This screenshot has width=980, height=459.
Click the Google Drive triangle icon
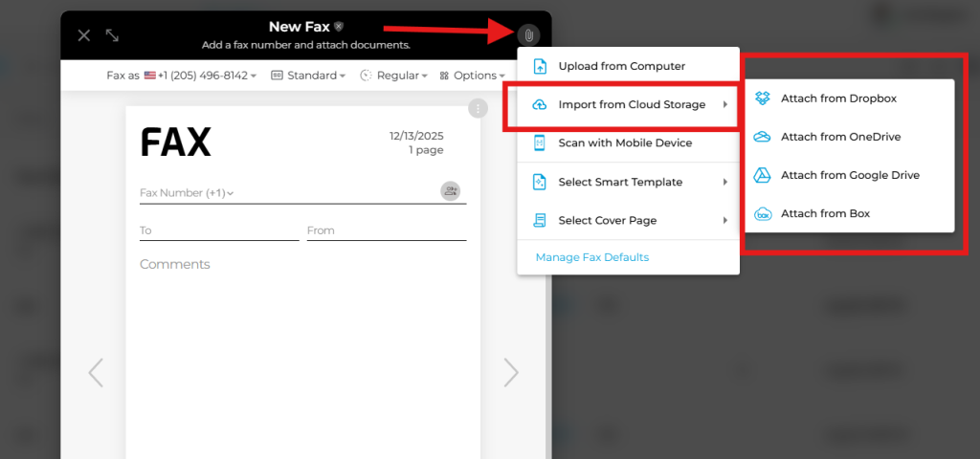click(x=763, y=176)
